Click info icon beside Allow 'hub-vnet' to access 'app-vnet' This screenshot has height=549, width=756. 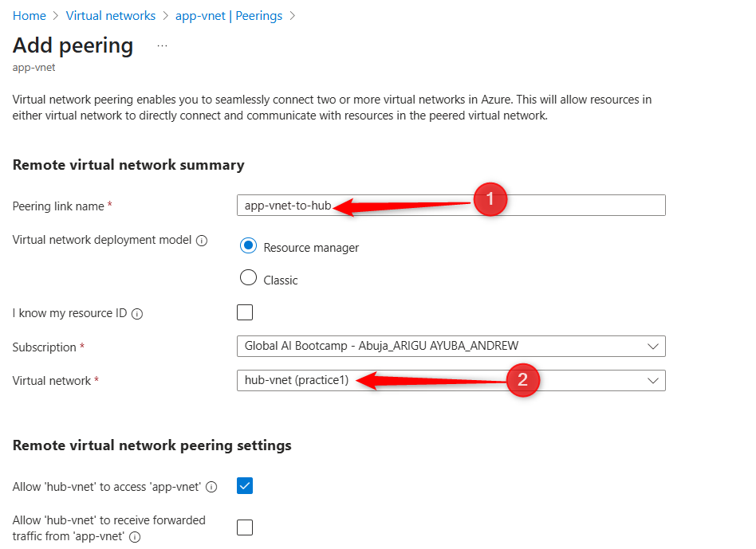click(212, 487)
